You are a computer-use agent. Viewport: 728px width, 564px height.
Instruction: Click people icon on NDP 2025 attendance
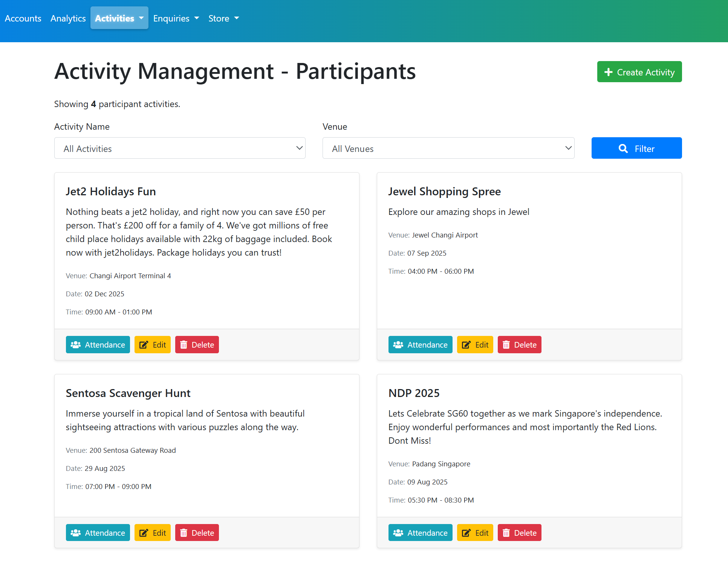[x=398, y=533]
